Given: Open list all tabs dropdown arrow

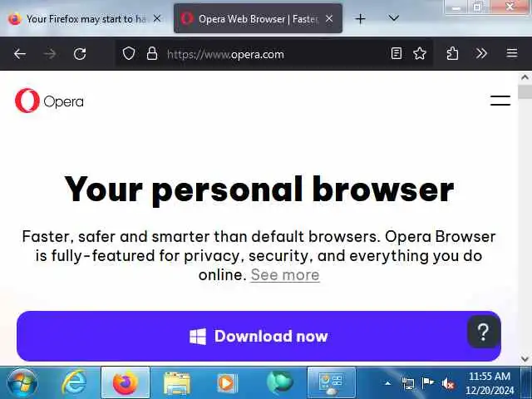Looking at the screenshot, I should coord(393,18).
